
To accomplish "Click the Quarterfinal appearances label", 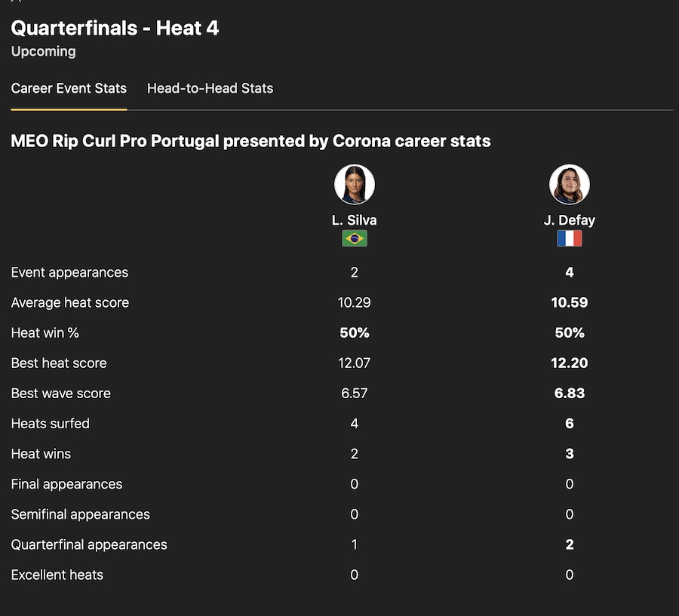I will coord(89,544).
